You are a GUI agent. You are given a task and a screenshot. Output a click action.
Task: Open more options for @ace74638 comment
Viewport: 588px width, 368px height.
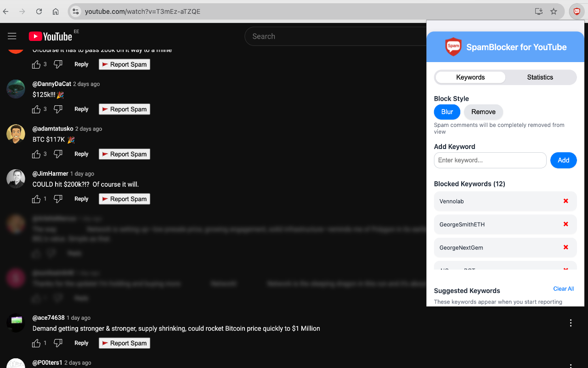571,323
